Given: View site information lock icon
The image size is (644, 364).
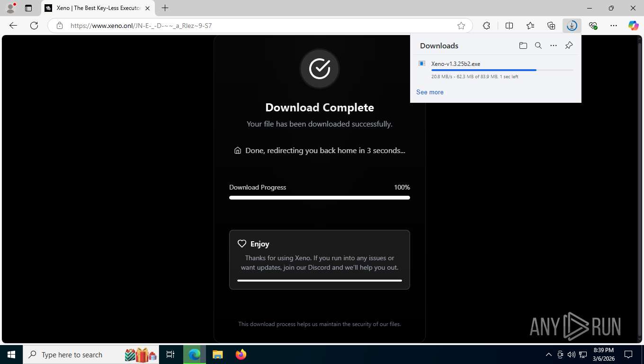Looking at the screenshot, I should coord(60,26).
